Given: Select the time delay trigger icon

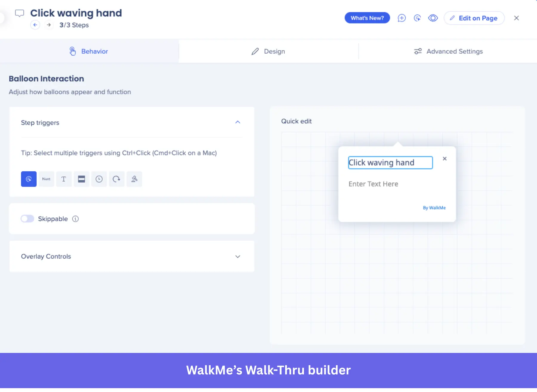Looking at the screenshot, I should tap(99, 179).
